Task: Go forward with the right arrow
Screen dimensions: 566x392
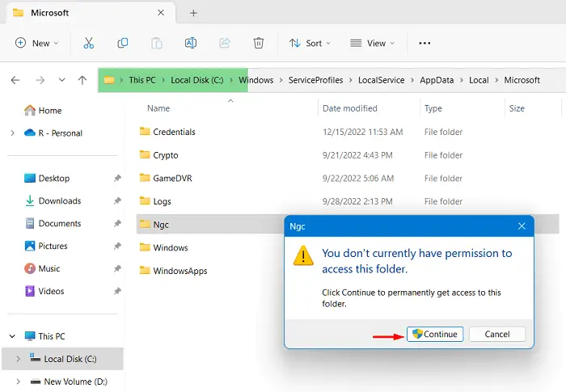Action: click(x=40, y=80)
